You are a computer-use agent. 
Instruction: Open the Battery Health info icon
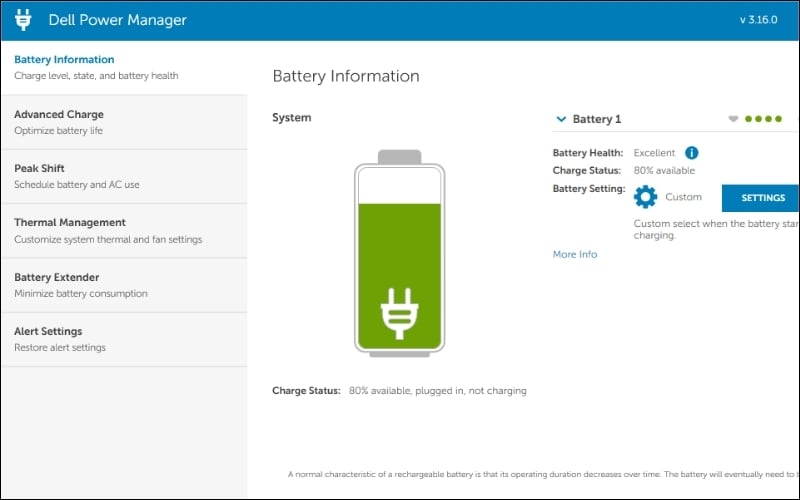pyautogui.click(x=691, y=153)
